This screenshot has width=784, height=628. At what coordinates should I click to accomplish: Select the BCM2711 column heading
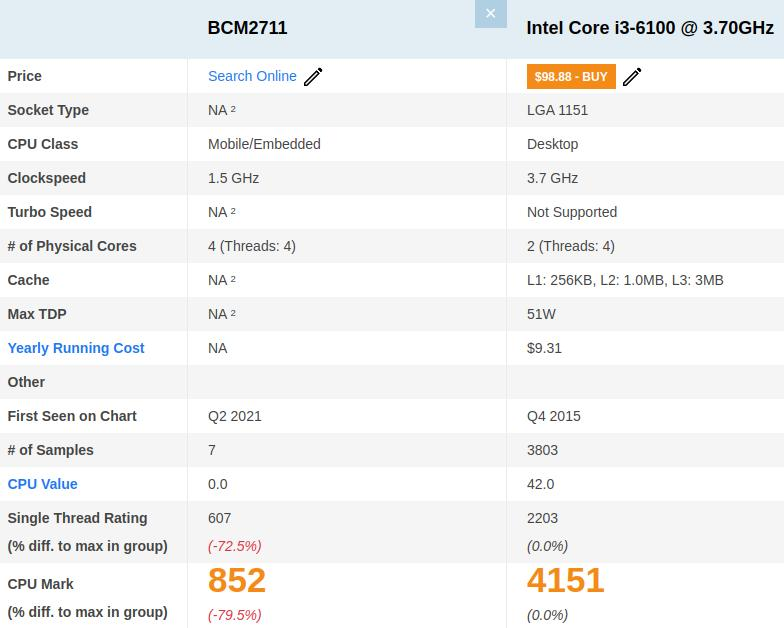(247, 28)
